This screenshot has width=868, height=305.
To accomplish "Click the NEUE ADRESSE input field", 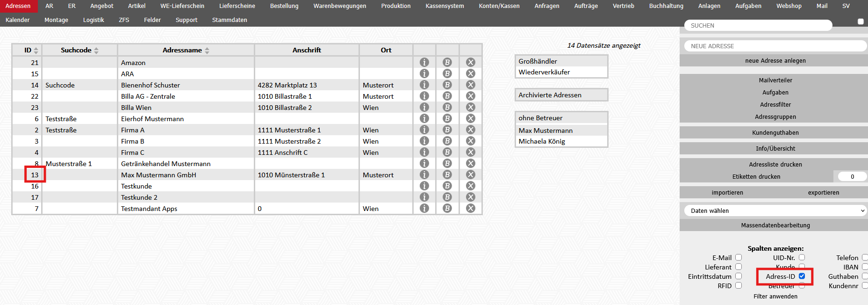I will pos(775,46).
